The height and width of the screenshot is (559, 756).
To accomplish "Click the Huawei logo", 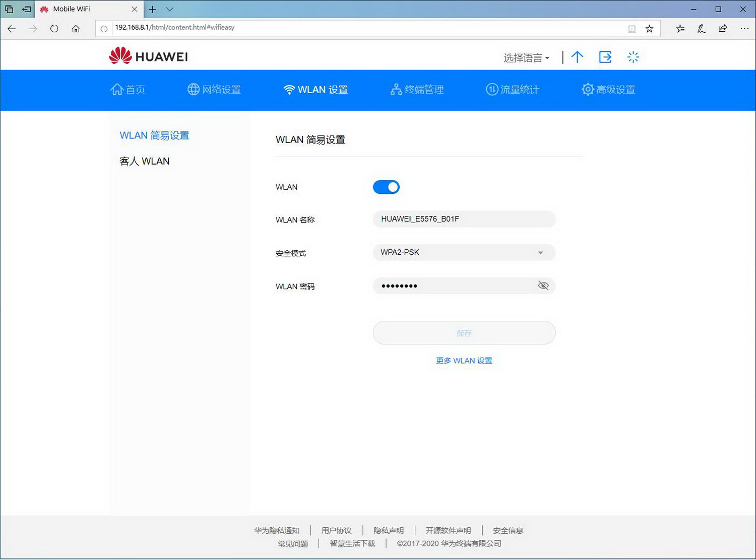I will [x=147, y=55].
